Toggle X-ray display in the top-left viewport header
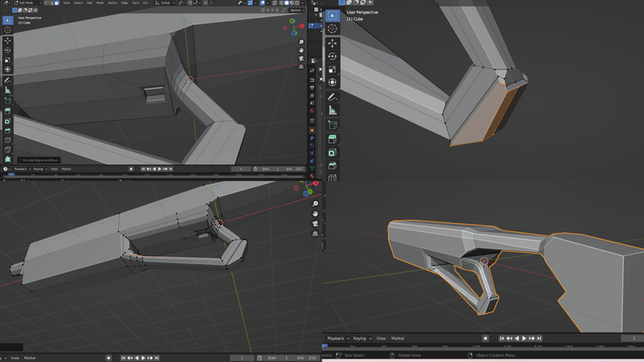 (275, 3)
